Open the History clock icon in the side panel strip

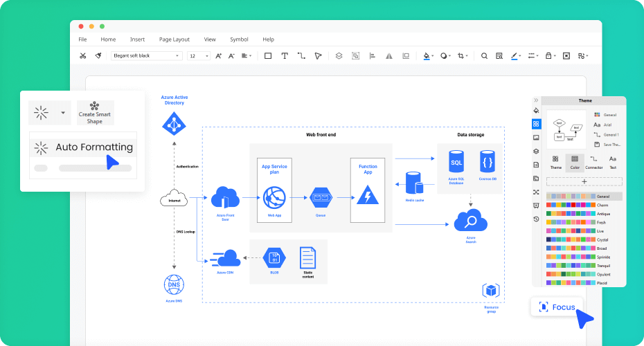point(536,219)
